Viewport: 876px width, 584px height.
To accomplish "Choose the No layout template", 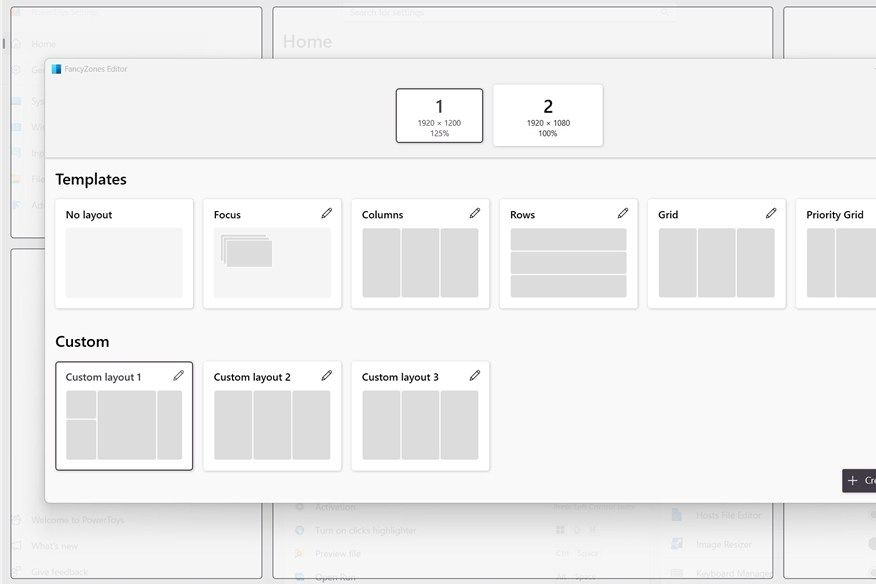I will coord(124,254).
